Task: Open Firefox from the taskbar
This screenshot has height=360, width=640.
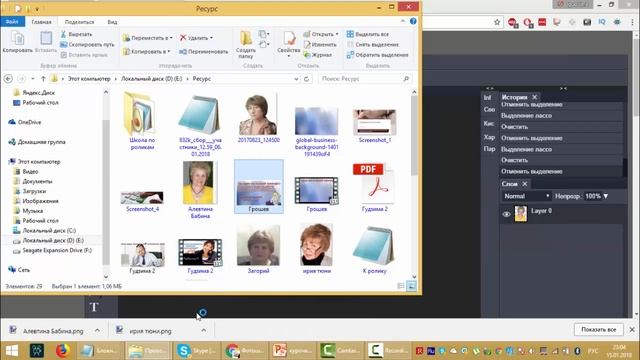Action: [62, 351]
